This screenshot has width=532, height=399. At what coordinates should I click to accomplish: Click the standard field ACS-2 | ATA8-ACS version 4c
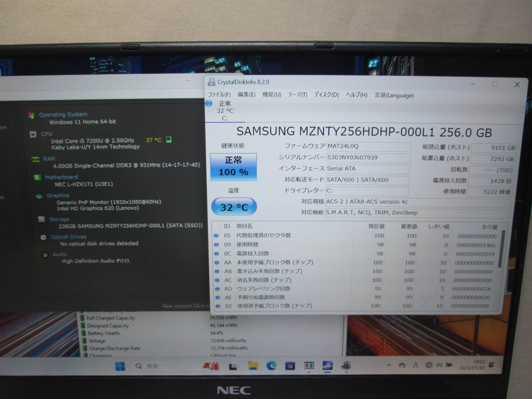418,202
